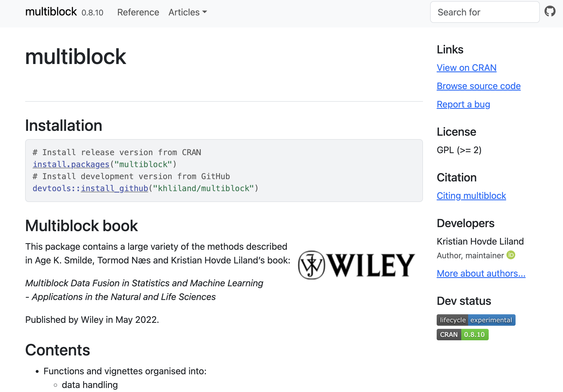Viewport: 563px width, 392px height.
Task: Open the Browse source code link
Action: (x=479, y=86)
